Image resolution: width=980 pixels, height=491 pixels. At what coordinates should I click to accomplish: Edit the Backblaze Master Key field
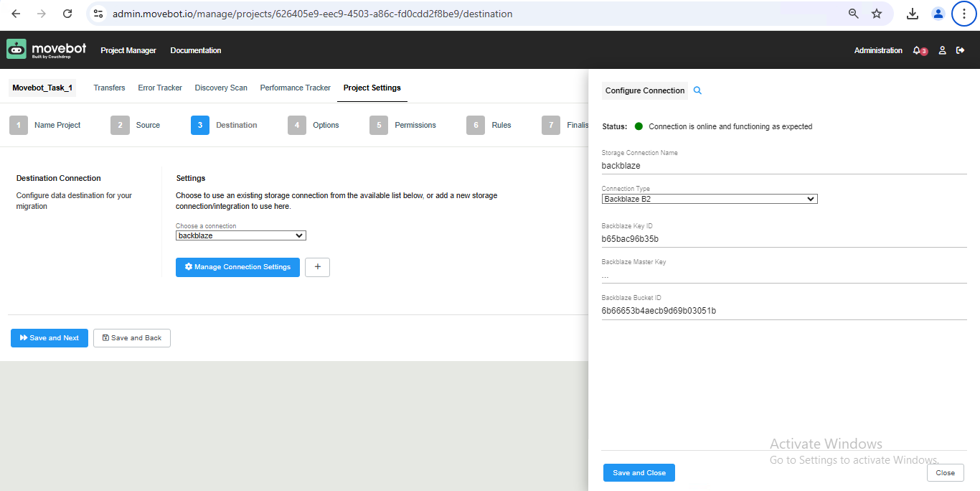(784, 275)
